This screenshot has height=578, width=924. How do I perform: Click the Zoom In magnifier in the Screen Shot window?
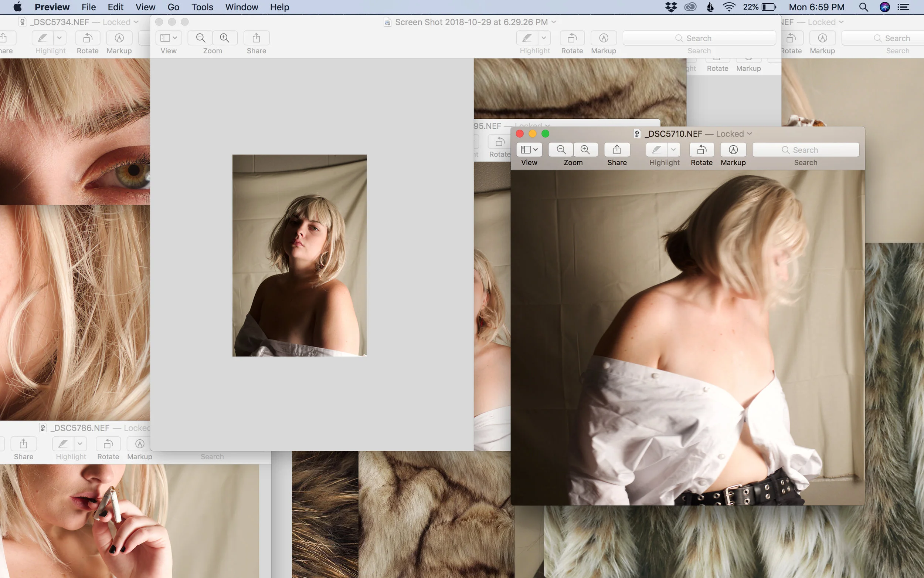point(225,38)
